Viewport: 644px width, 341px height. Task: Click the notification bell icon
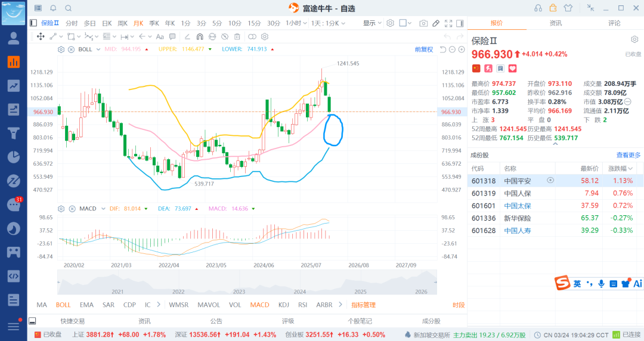pos(53,8)
